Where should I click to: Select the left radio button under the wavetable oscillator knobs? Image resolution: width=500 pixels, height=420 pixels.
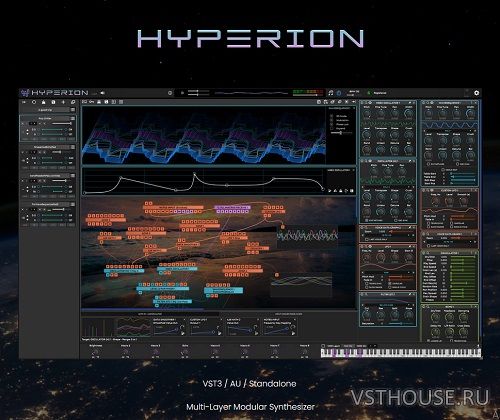coord(429,164)
